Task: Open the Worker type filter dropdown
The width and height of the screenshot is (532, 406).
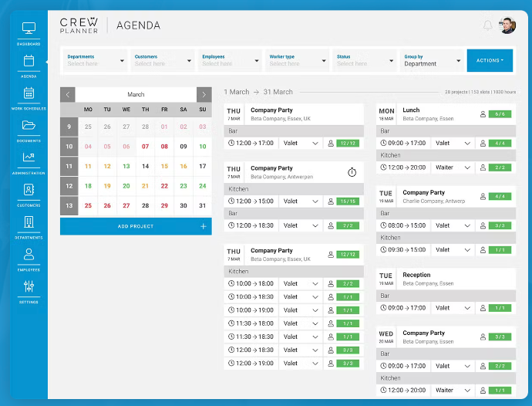Action: (x=298, y=60)
